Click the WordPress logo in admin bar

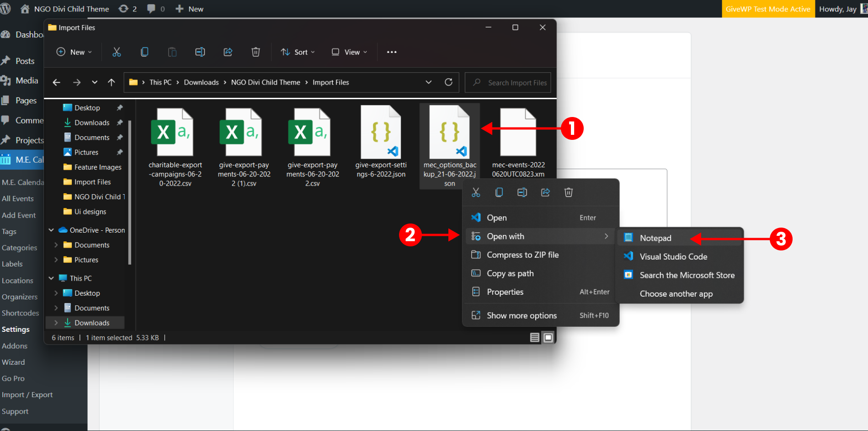[5, 9]
